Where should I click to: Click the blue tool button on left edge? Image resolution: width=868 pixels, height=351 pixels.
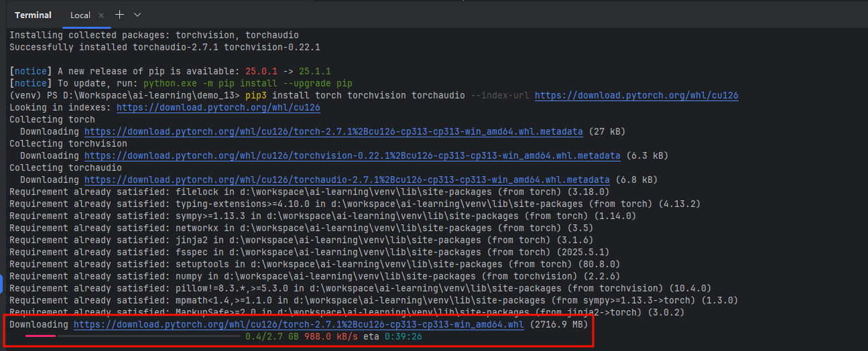[2, 283]
